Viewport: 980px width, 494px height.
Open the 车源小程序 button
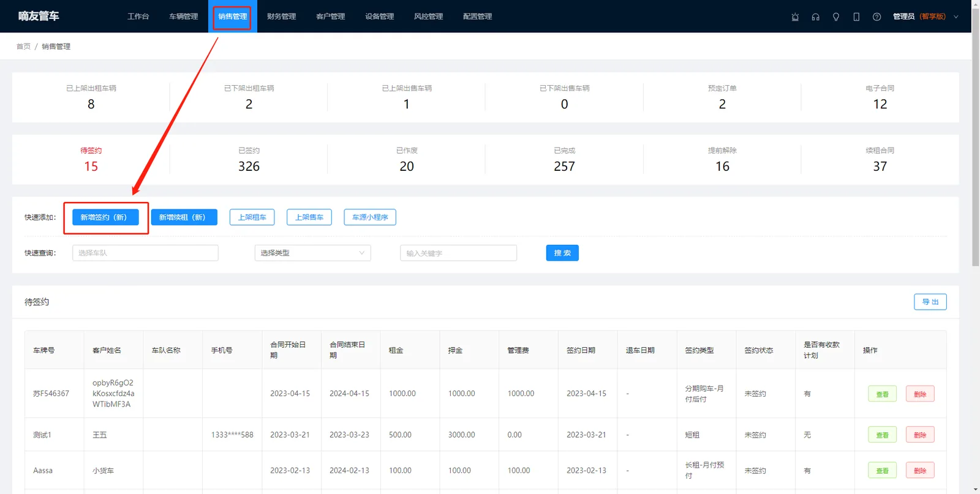click(370, 217)
